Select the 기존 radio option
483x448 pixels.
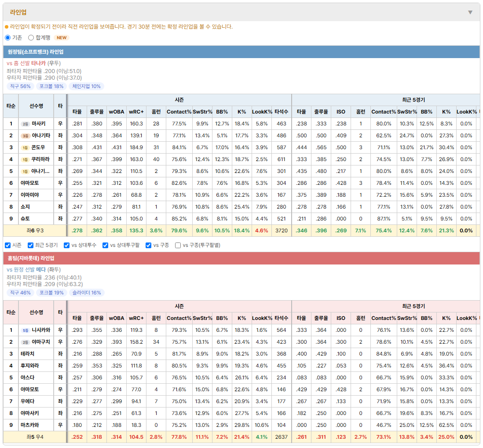(8, 37)
